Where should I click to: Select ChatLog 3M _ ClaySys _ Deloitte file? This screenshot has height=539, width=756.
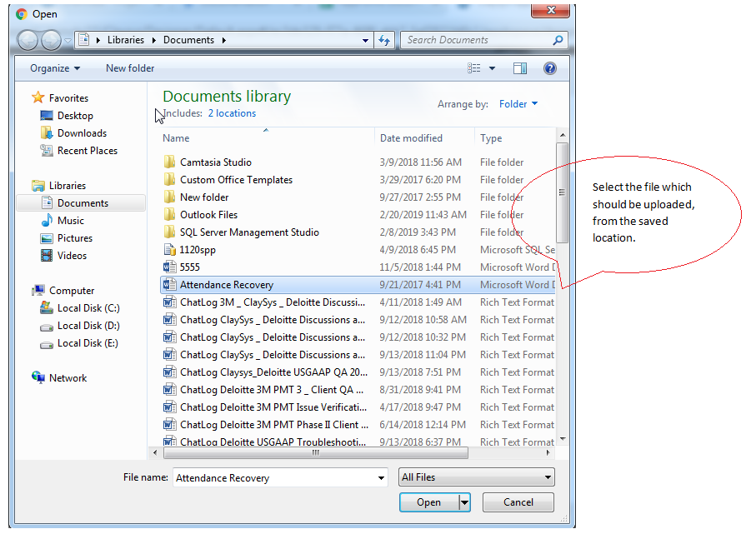click(x=358, y=302)
